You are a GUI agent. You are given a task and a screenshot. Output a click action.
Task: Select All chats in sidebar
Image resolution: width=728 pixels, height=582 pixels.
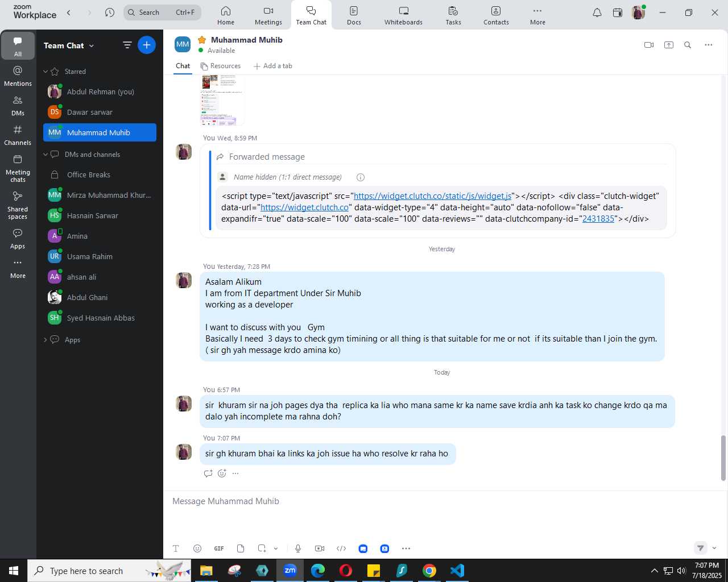coord(18,46)
